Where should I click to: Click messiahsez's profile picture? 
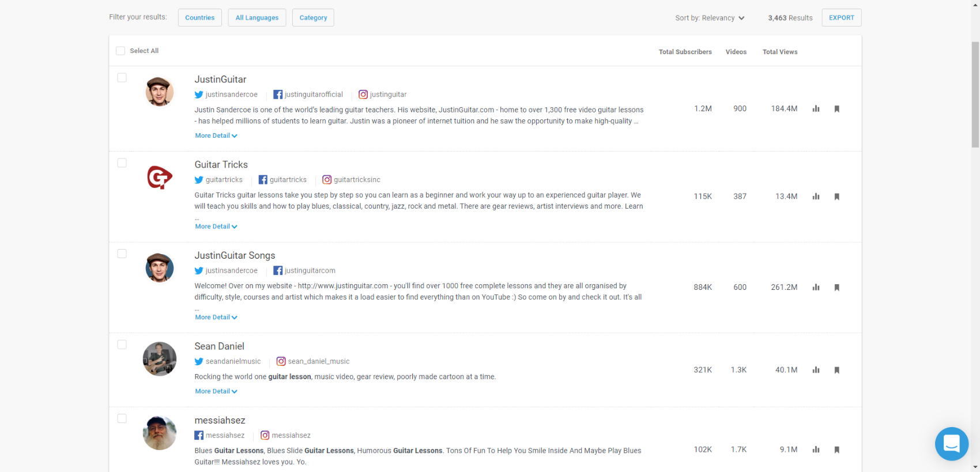pos(160,433)
